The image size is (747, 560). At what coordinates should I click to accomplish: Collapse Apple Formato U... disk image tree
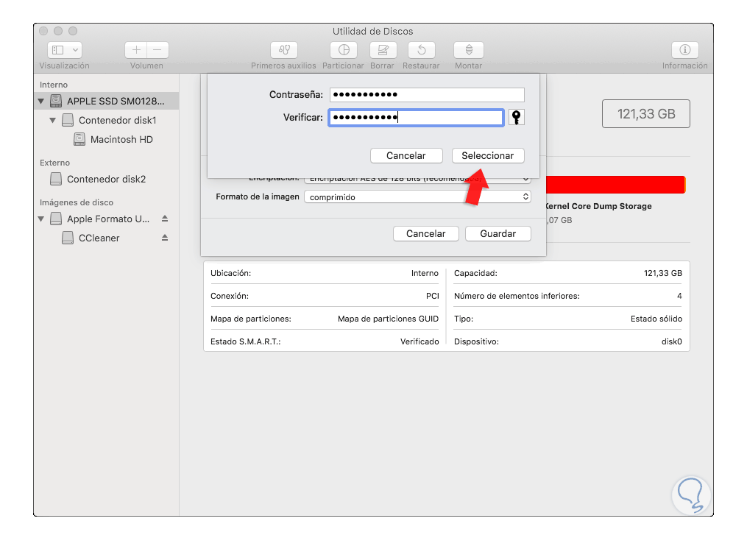point(41,219)
